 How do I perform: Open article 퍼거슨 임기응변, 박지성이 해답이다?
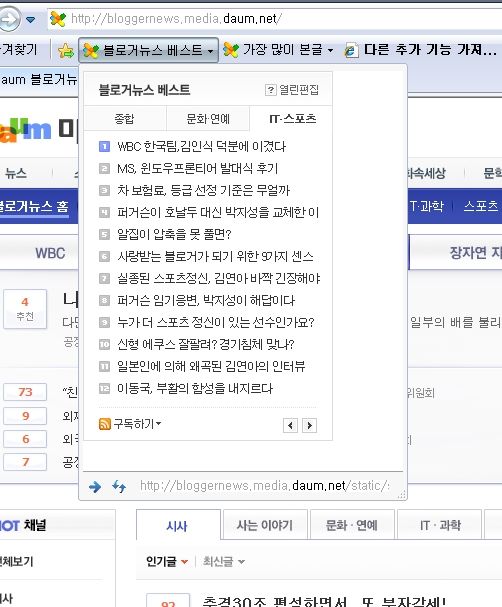click(206, 300)
